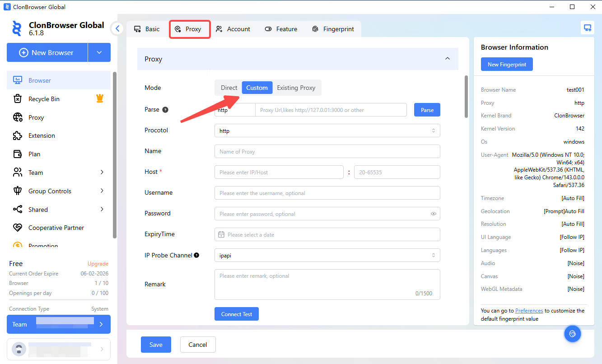602x364 pixels.
Task: Click the Connect Test button
Action: click(x=236, y=314)
